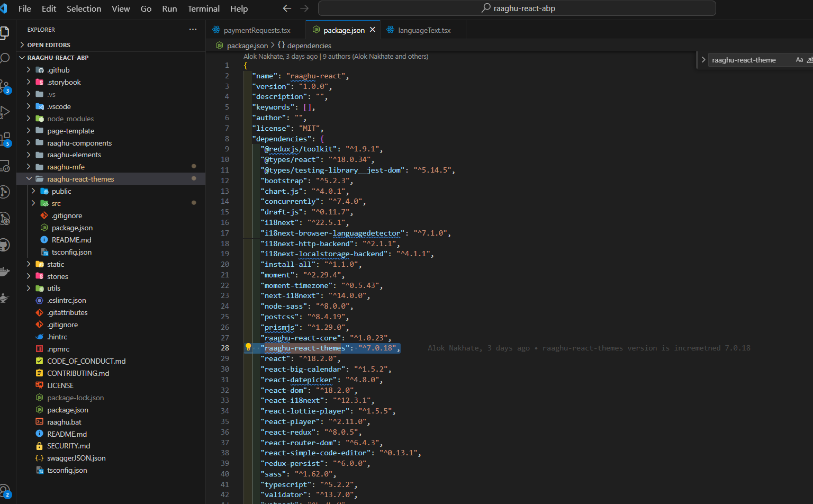Toggle Match Case in the find widget
This screenshot has width=813, height=504.
click(x=799, y=60)
